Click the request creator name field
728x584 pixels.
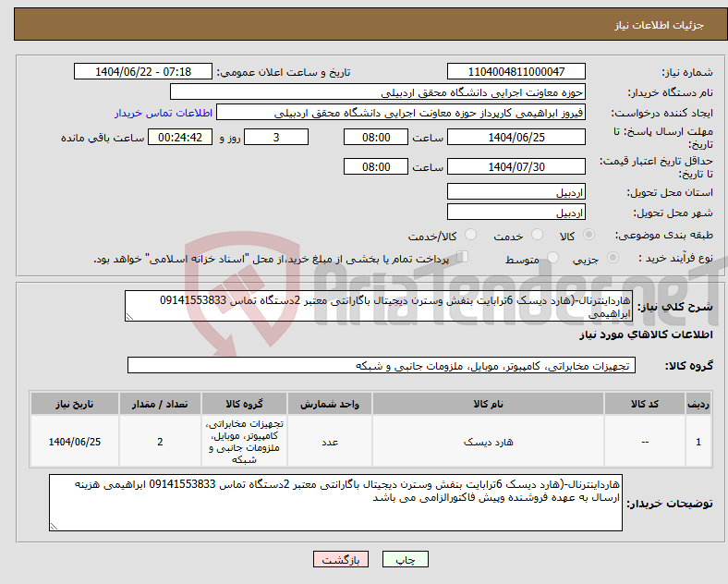tap(401, 113)
